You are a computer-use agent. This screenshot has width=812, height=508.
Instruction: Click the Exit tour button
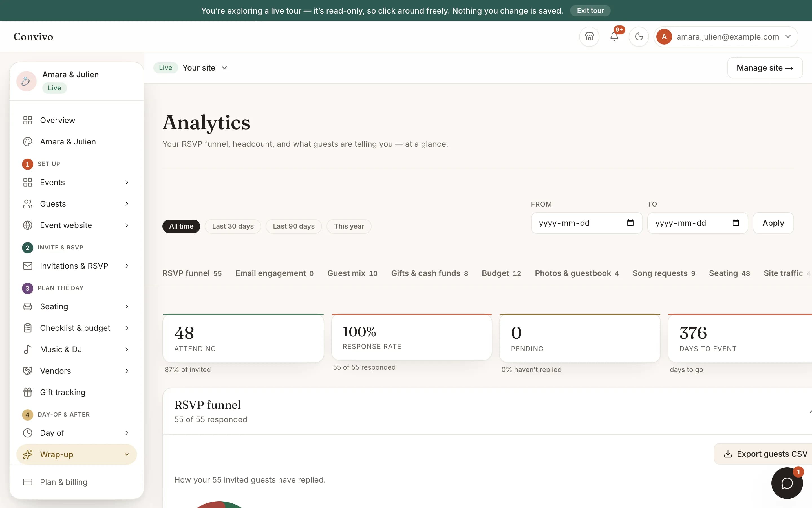(x=590, y=10)
